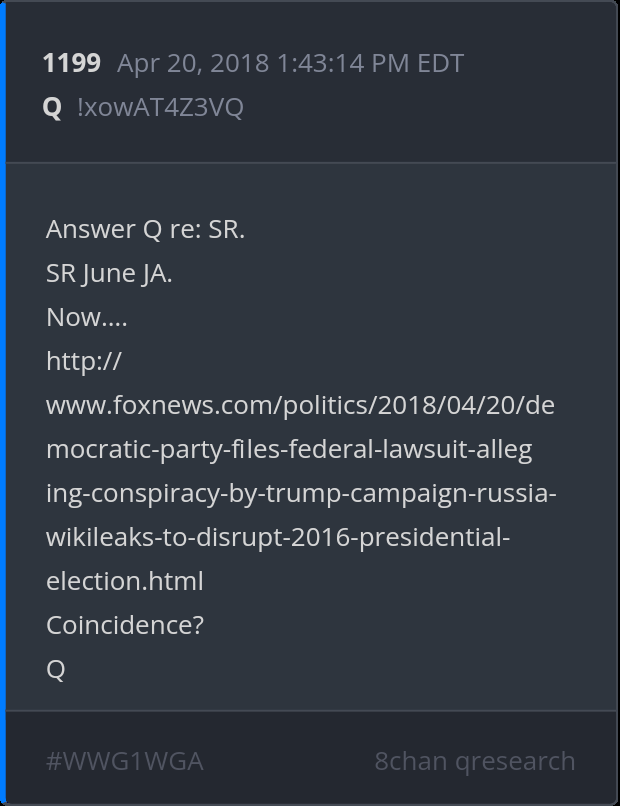Click the "Now...." line

coord(86,318)
